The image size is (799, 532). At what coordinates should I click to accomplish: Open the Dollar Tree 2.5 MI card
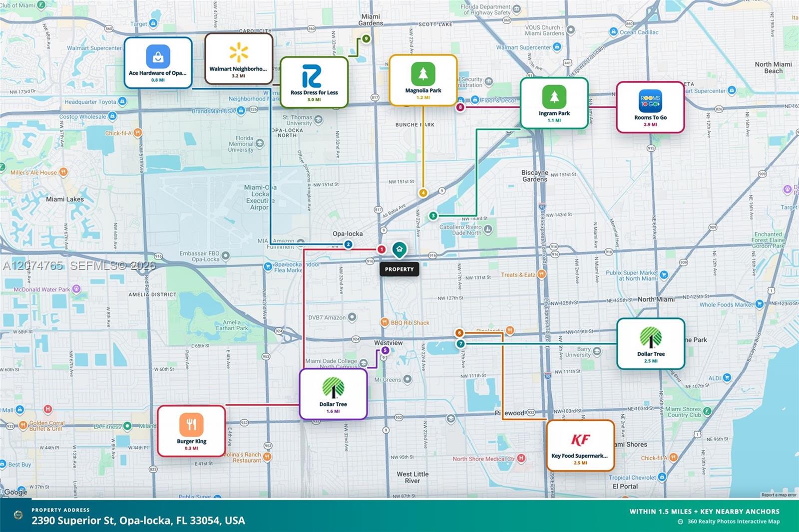point(651,344)
